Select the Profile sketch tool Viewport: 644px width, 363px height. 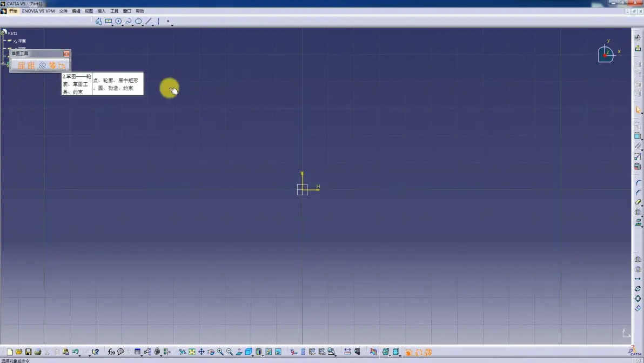coord(98,21)
